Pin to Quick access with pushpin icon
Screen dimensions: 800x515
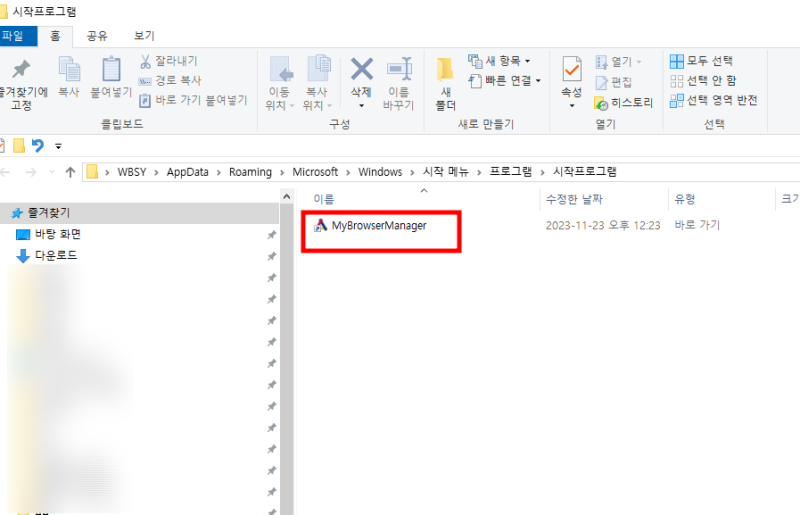pyautogui.click(x=21, y=84)
